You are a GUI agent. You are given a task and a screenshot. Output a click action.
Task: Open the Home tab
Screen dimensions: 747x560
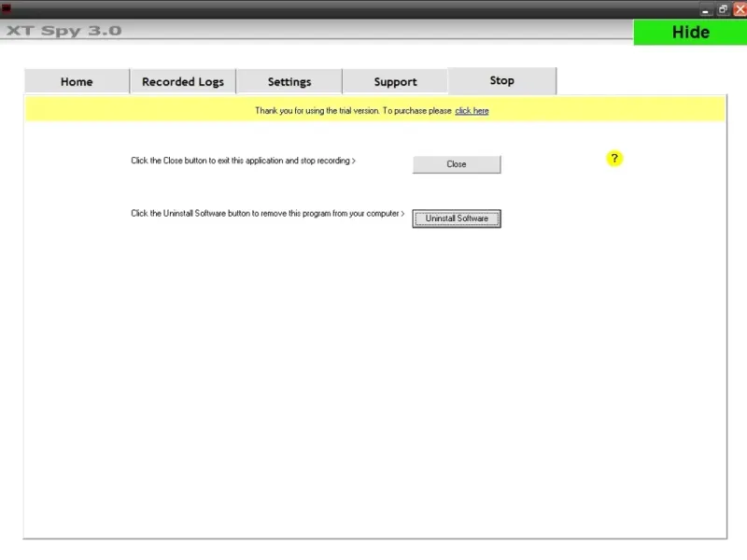[77, 81]
